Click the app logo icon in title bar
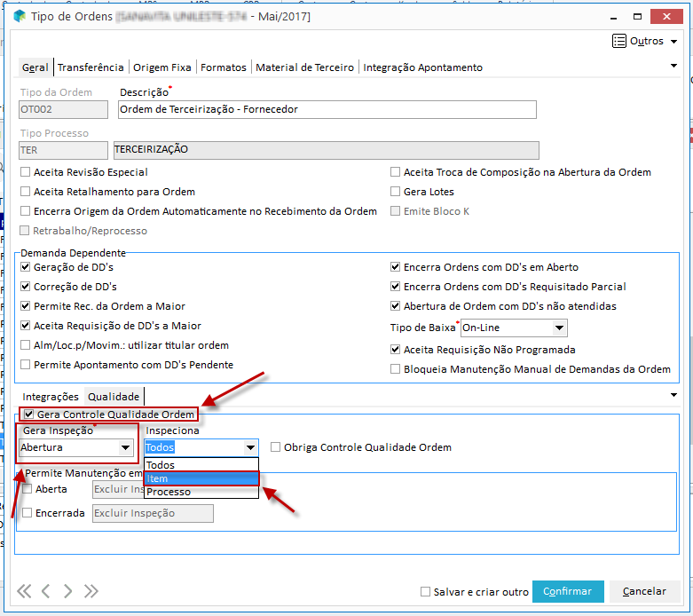Image resolution: width=693 pixels, height=616 pixels. point(20,16)
